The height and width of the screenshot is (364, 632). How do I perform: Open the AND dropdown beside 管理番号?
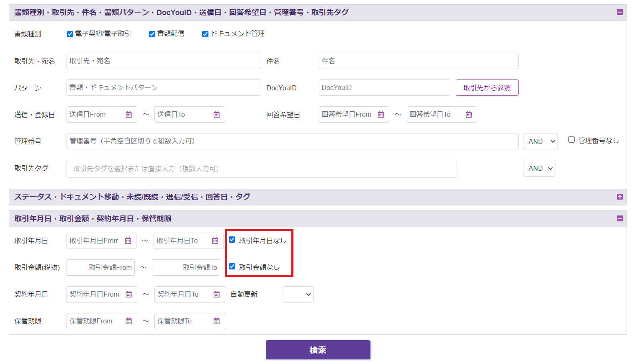pos(540,141)
